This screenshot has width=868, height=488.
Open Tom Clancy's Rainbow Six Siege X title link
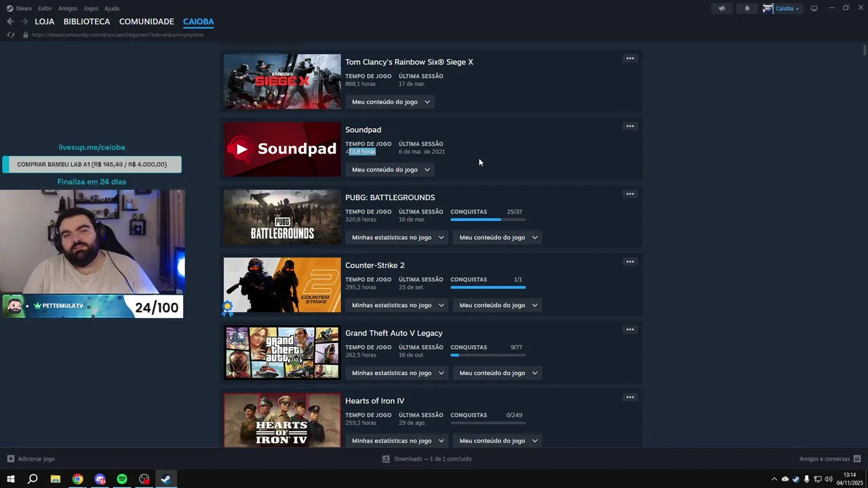(409, 62)
